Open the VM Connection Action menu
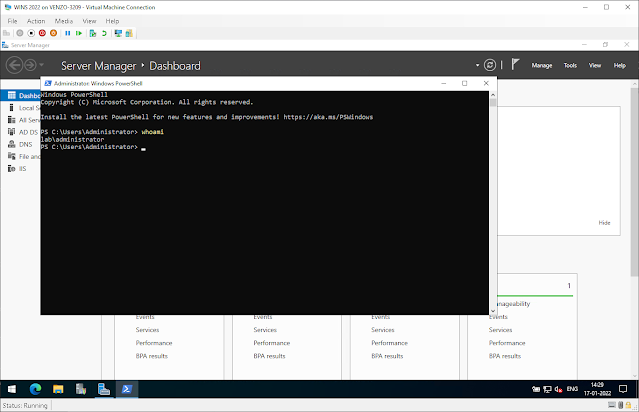639x412 pixels. click(36, 21)
